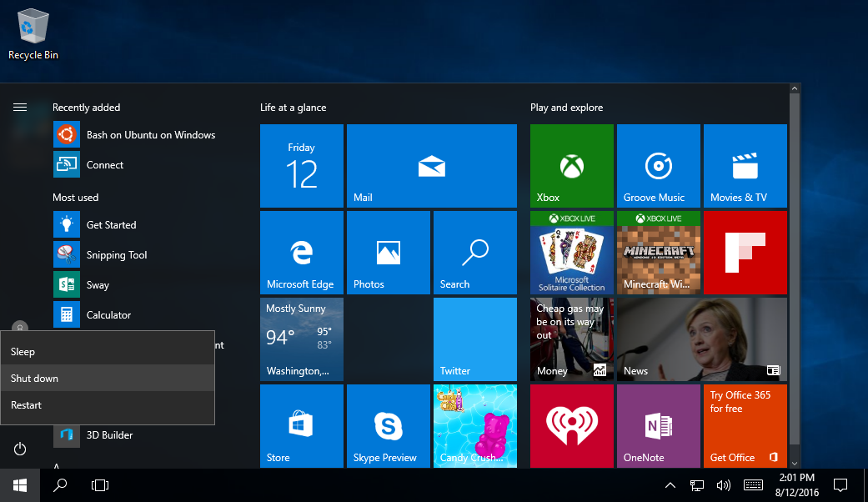The height and width of the screenshot is (502, 868).
Task: Open Movies & TV tile
Action: pos(745,165)
